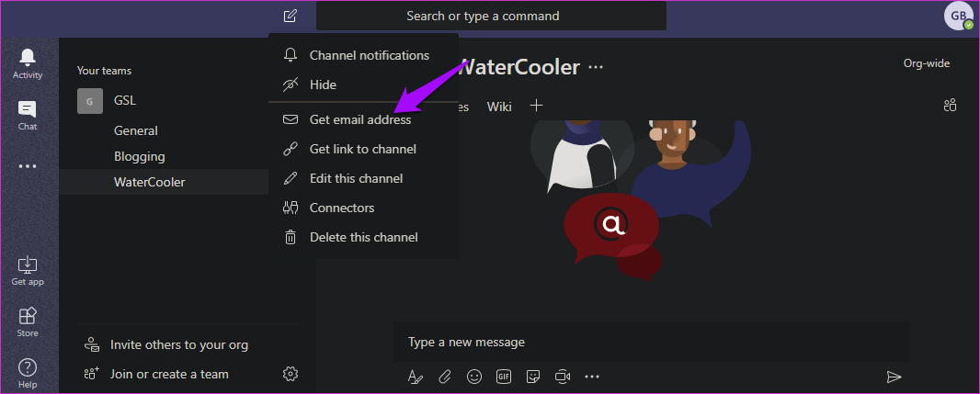The height and width of the screenshot is (394, 980).
Task: Focus the Search or type a command box
Action: [x=491, y=16]
